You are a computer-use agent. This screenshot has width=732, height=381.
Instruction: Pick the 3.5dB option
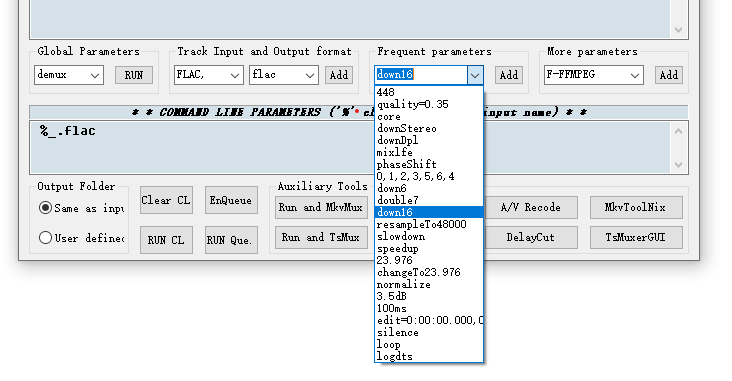click(x=429, y=296)
